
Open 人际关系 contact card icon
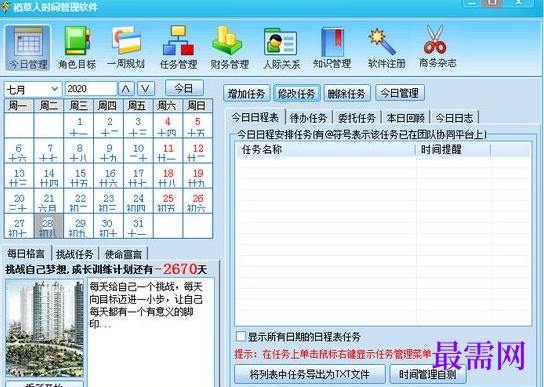click(x=281, y=48)
